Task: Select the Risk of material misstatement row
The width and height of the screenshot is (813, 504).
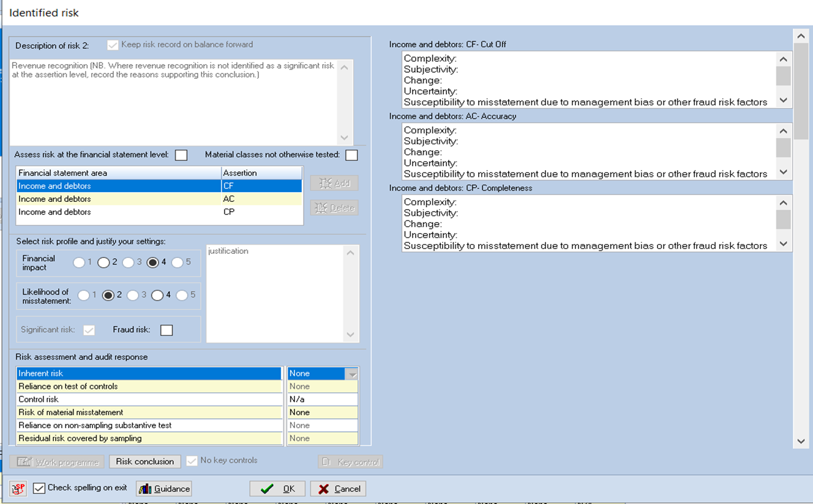Action: [x=149, y=412]
